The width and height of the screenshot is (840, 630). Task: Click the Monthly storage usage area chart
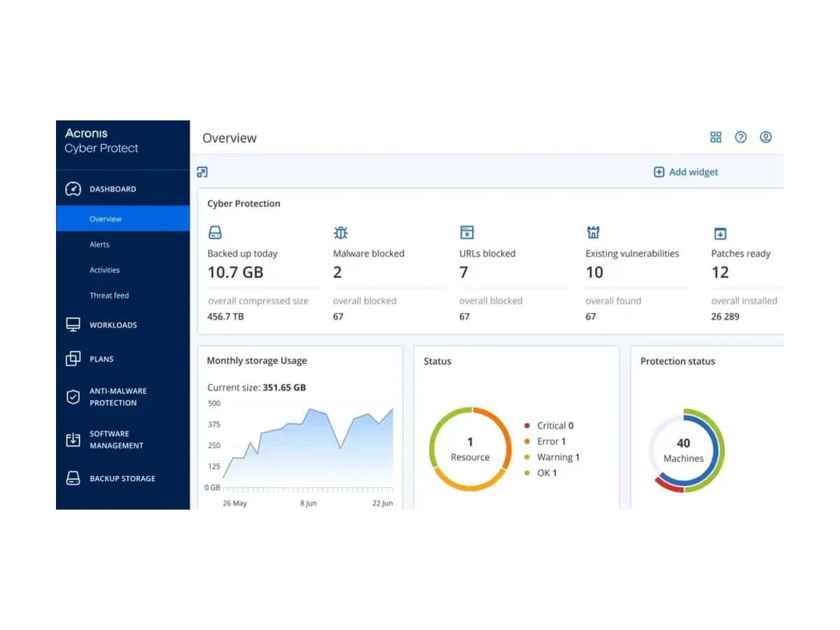point(307,448)
